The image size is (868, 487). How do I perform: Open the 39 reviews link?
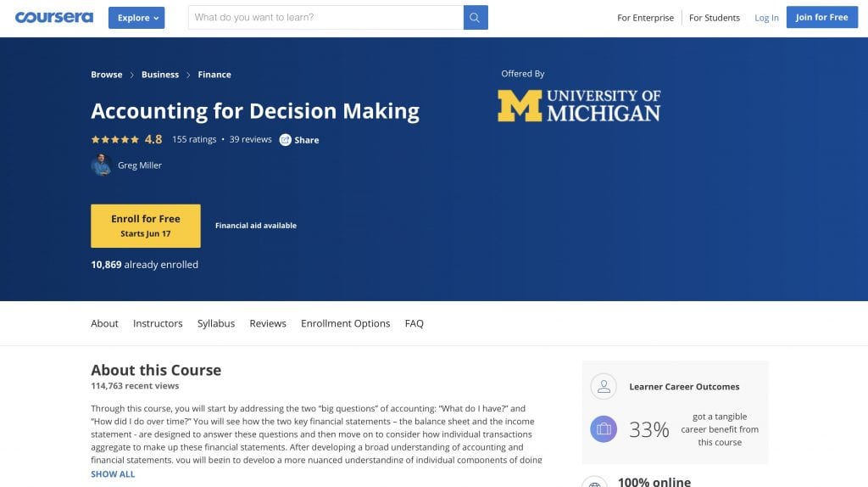pos(250,139)
